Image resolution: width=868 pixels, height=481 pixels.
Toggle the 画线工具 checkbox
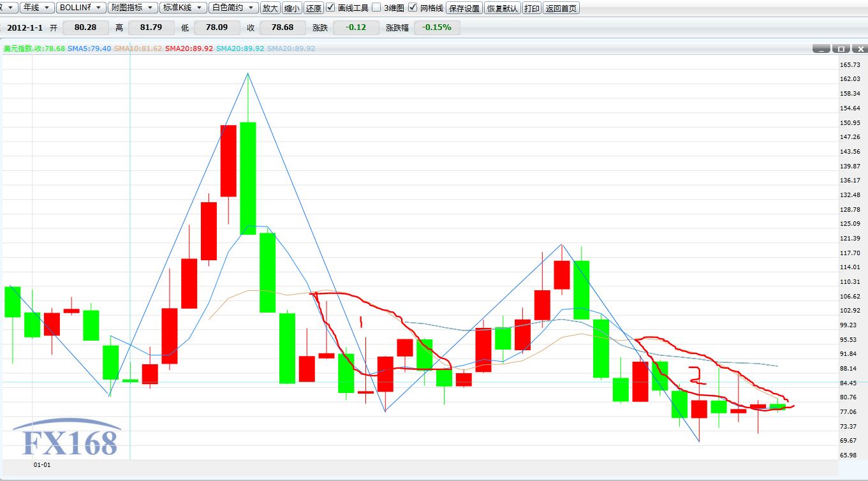(x=330, y=8)
